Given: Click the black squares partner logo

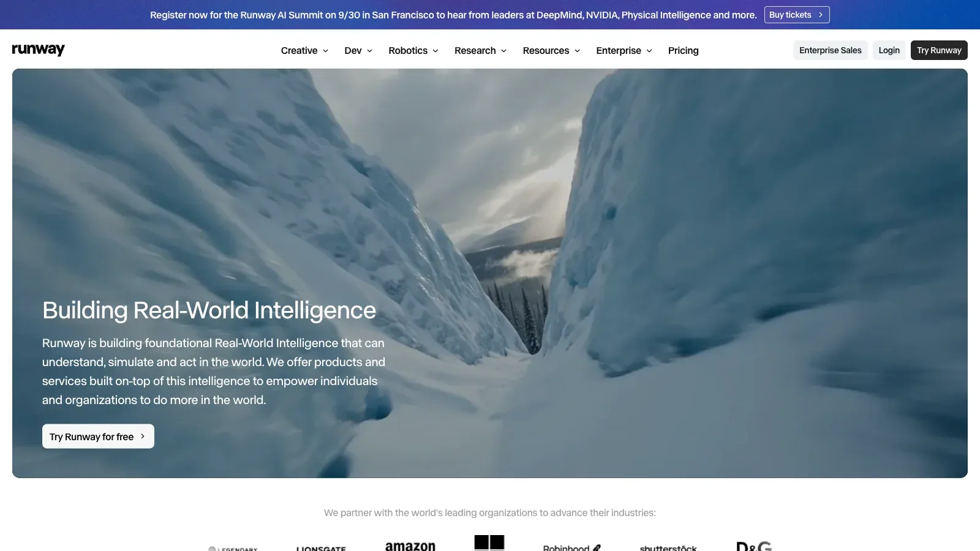Looking at the screenshot, I should tap(489, 543).
